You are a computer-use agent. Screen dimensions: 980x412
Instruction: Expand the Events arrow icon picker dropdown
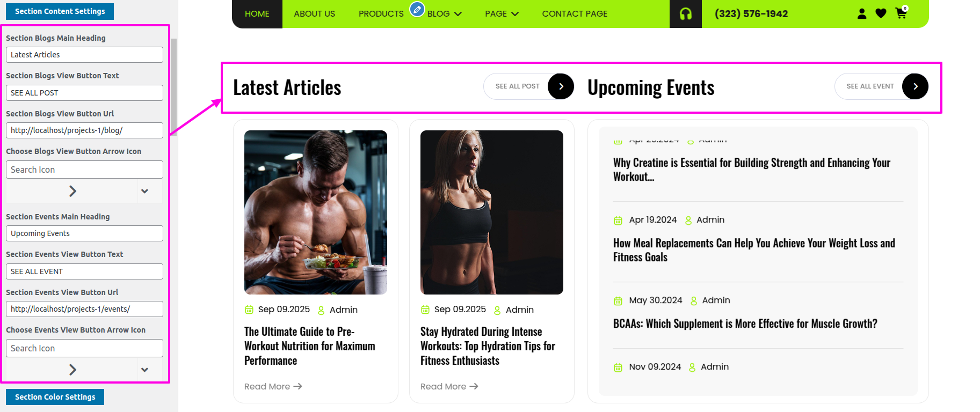[144, 370]
